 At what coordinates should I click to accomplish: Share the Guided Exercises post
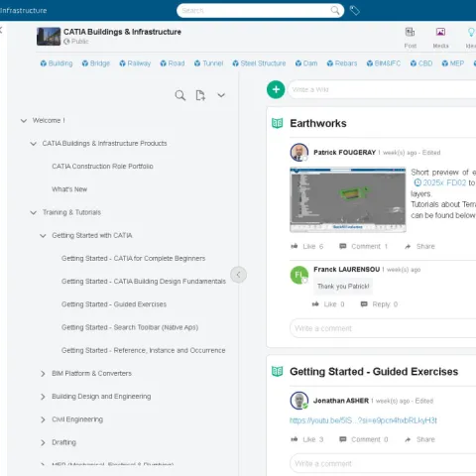(x=419, y=439)
